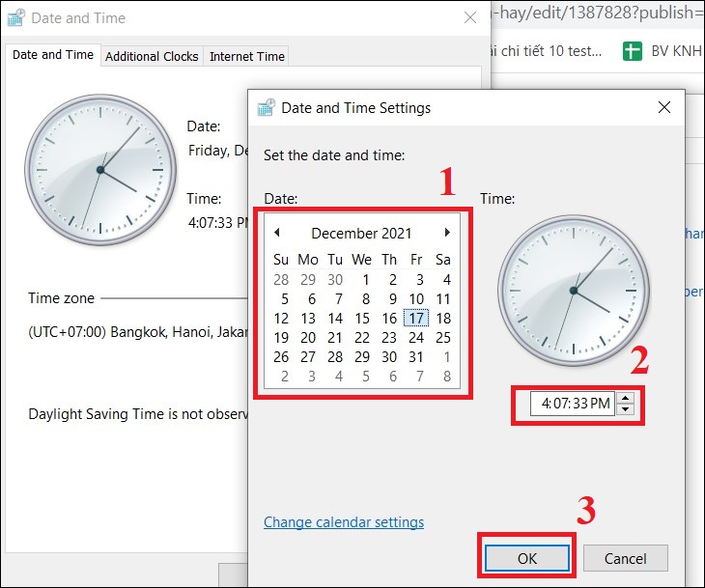This screenshot has width=705, height=588.
Task: Click the 4:07:33 PM time field
Action: (573, 404)
